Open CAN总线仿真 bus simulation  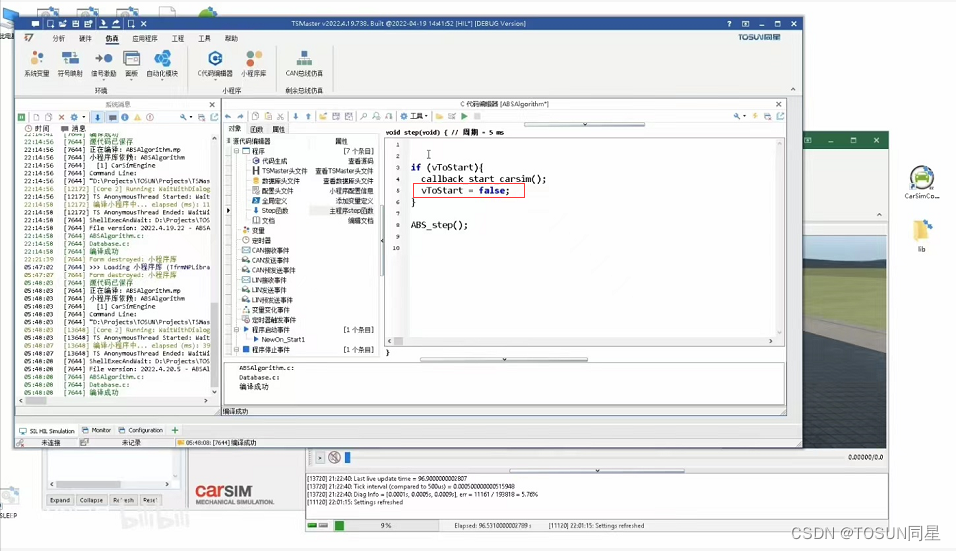tap(304, 64)
